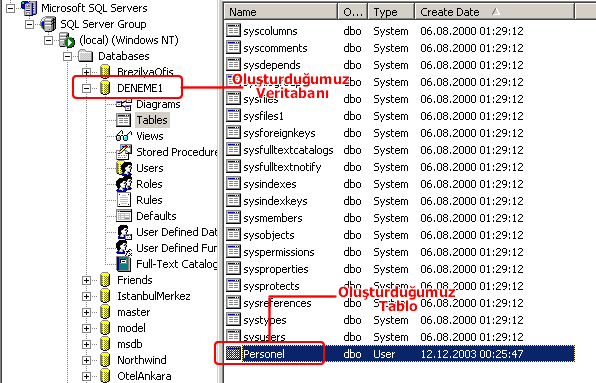The image size is (596, 383).
Task: Expand the master database node
Action: coord(86,312)
